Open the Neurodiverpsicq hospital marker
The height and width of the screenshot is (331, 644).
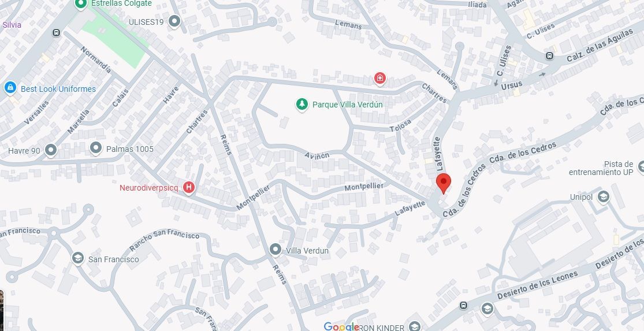188,188
